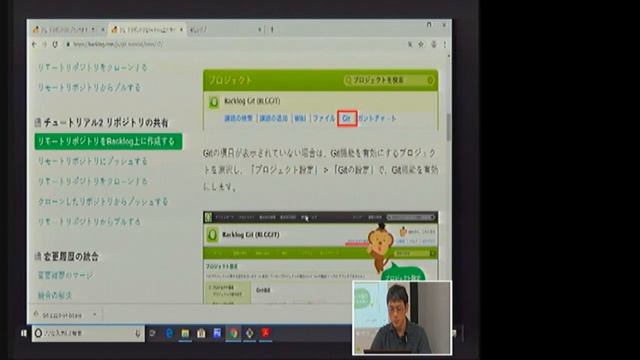Click ファイル in the project links

(x=324, y=118)
